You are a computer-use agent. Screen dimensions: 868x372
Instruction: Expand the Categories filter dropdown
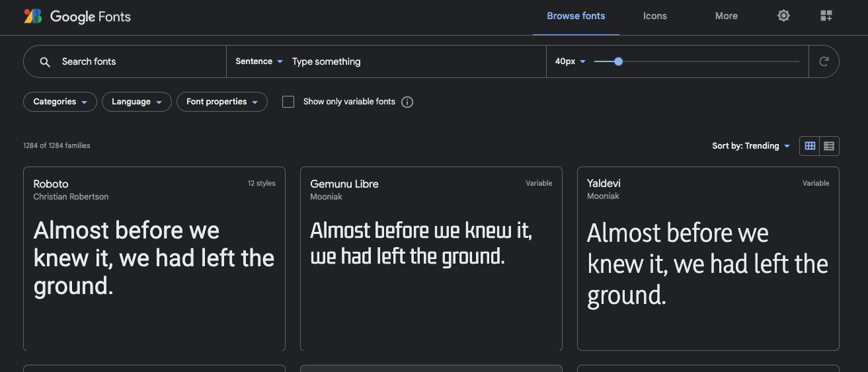[x=60, y=102]
